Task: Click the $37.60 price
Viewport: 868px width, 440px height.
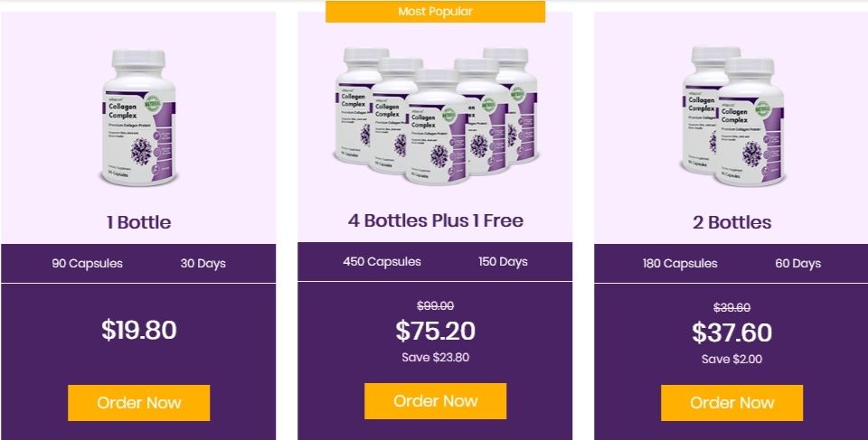Action: pos(731,332)
